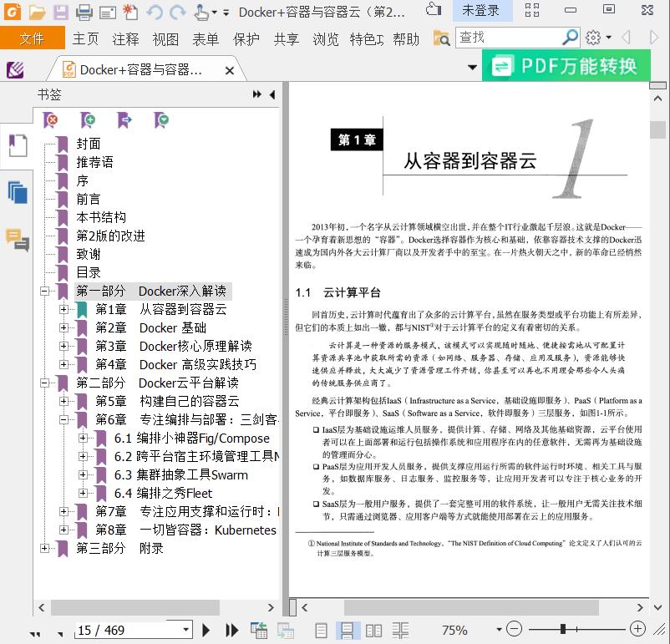Switch to the 视图 ribbon tab
The image size is (670, 644).
pos(165,39)
